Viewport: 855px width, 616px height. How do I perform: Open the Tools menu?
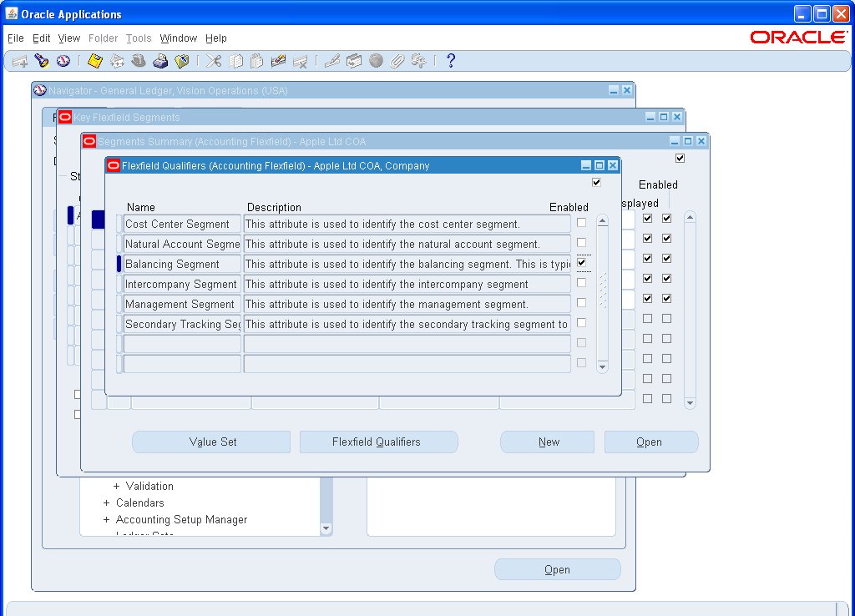point(138,38)
